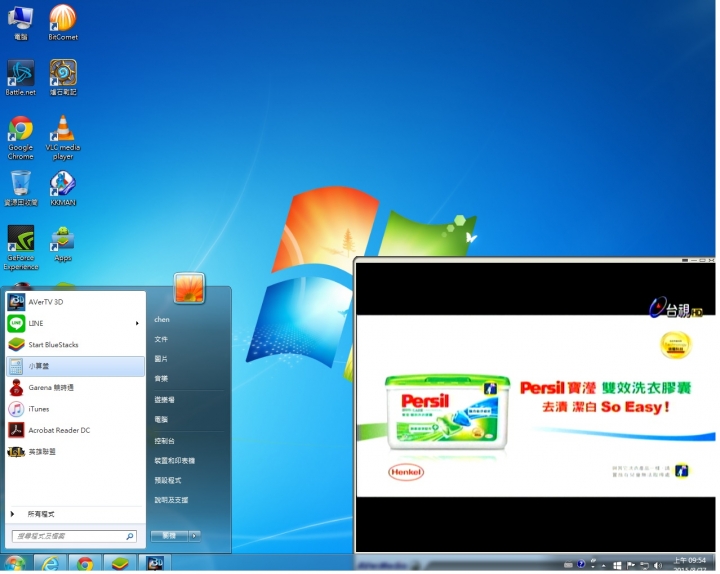Open 文件 (Documents) in the Start menu

click(x=161, y=339)
